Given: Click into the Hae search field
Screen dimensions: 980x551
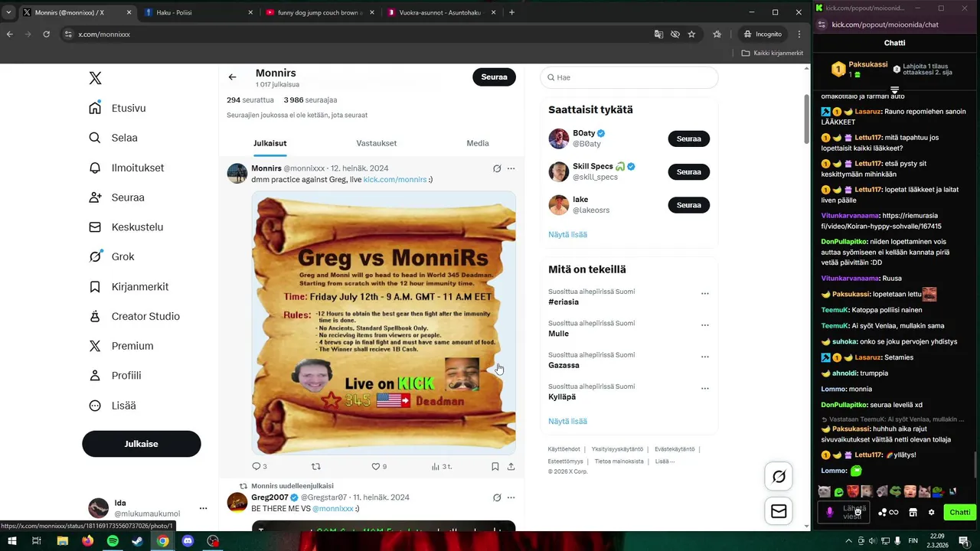Looking at the screenshot, I should 629,77.
